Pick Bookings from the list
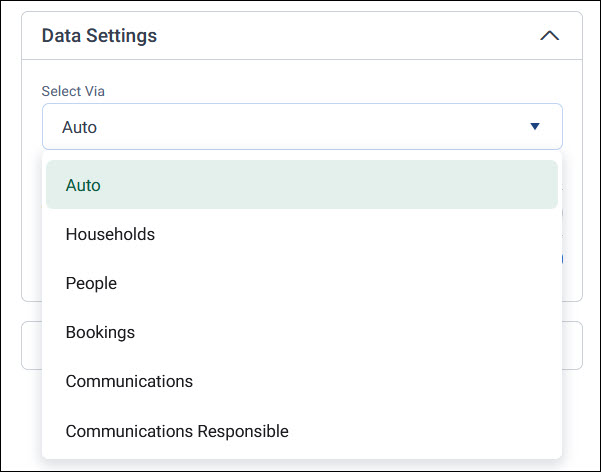This screenshot has height=472, width=601. [302, 332]
